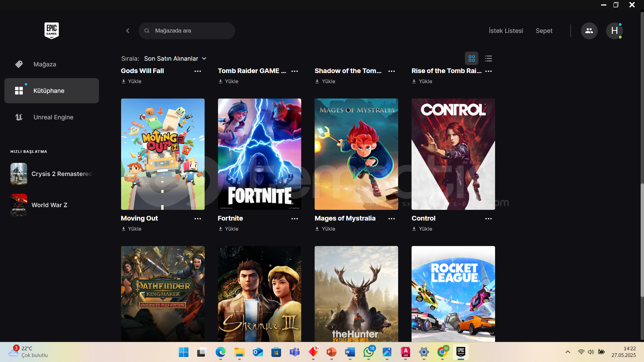644x362 pixels.
Task: Click the Mağaza tag icon
Action: pos(19,64)
